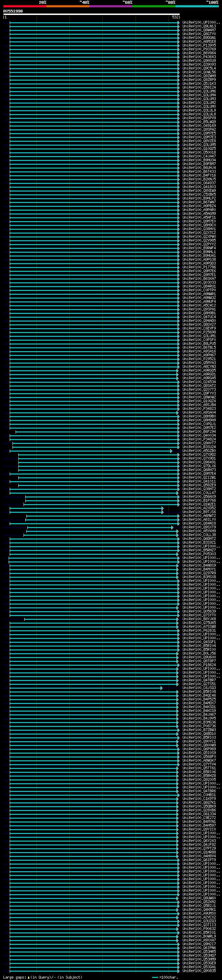Click the green ~80% legend segment

(154, 6)
